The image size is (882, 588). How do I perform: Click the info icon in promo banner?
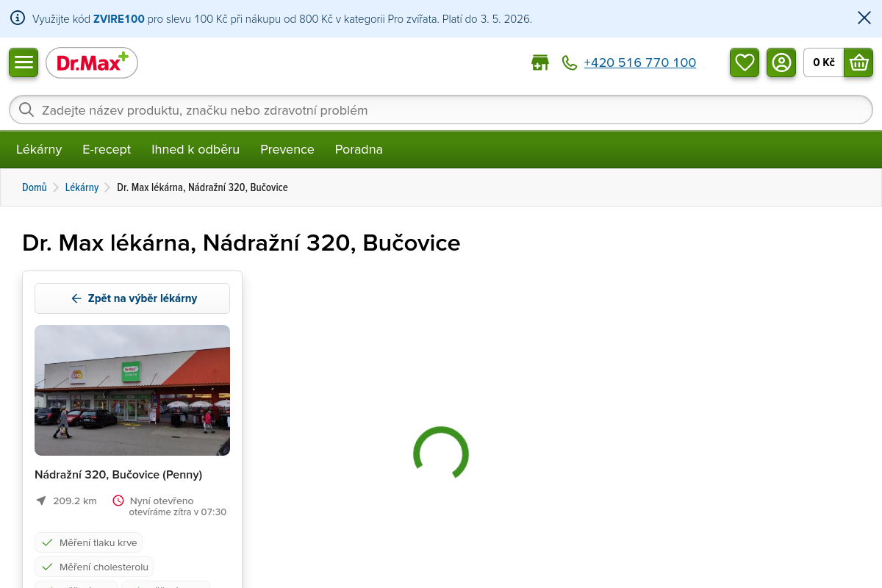point(18,18)
